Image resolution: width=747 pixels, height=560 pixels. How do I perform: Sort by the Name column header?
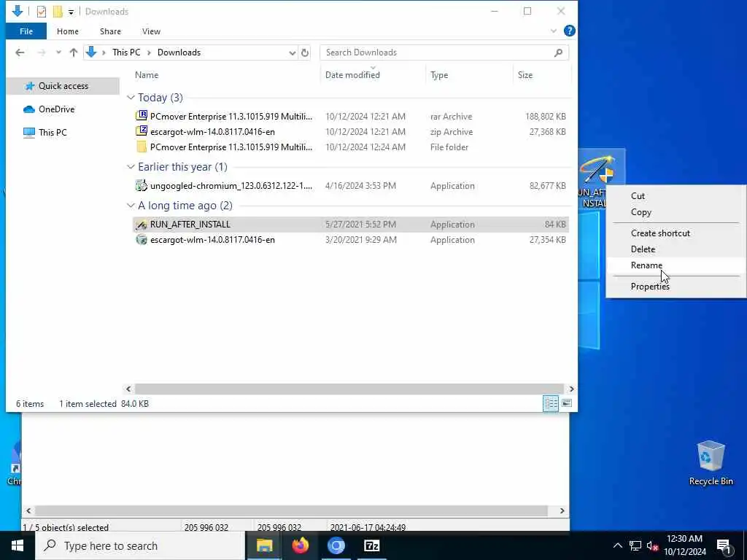point(147,75)
